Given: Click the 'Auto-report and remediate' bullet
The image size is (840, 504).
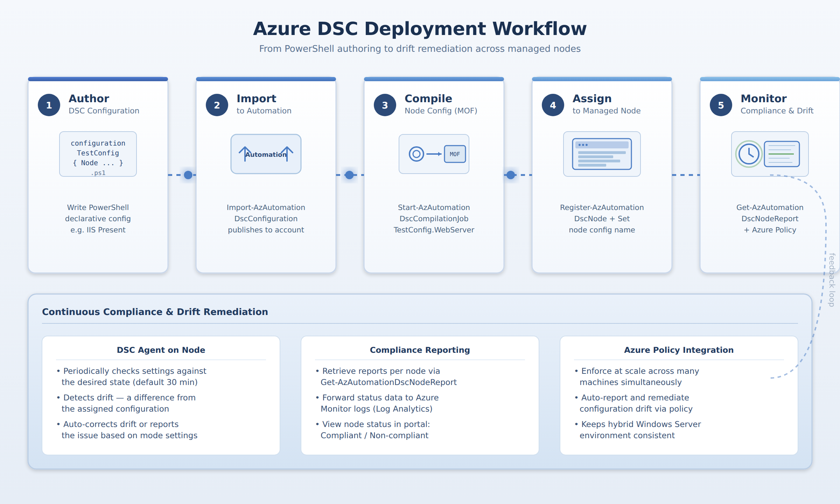Looking at the screenshot, I should pyautogui.click(x=632, y=398).
